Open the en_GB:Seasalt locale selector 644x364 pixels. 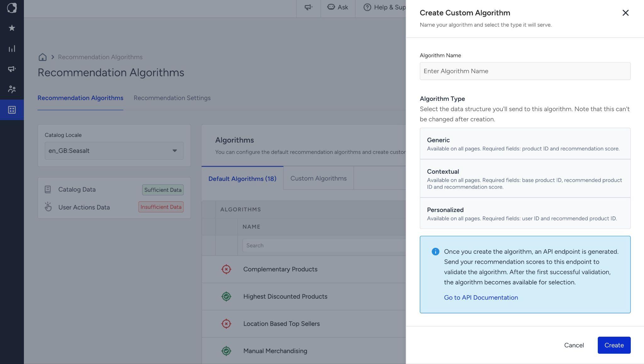coord(114,151)
